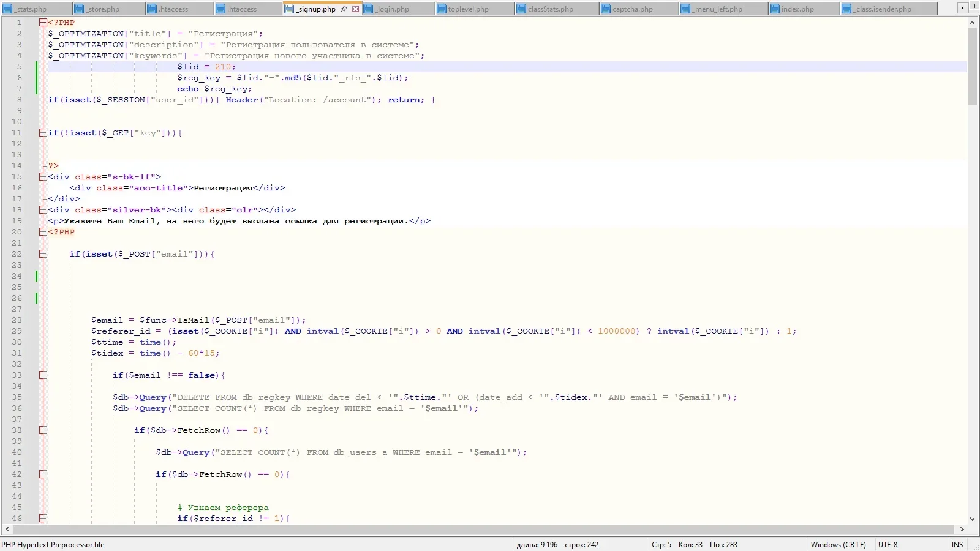Screen dimensions: 980x551
Task: Click the file icon on captcha.php tab
Action: click(605, 9)
